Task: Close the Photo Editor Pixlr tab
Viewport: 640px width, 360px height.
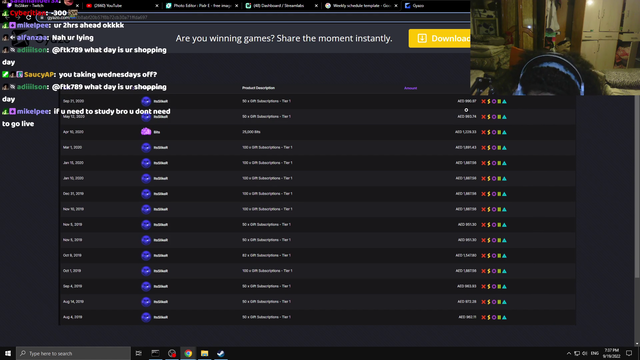Action: pyautogui.click(x=236, y=6)
